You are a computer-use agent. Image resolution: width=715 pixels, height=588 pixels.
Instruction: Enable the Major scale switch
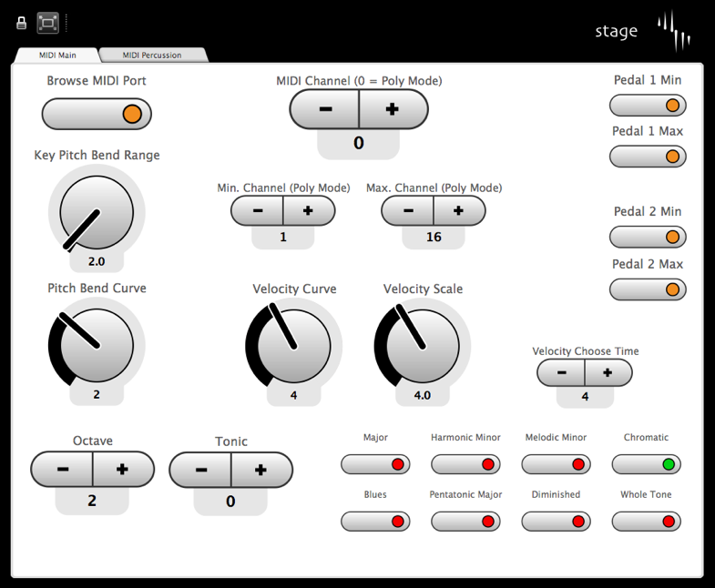(x=375, y=464)
